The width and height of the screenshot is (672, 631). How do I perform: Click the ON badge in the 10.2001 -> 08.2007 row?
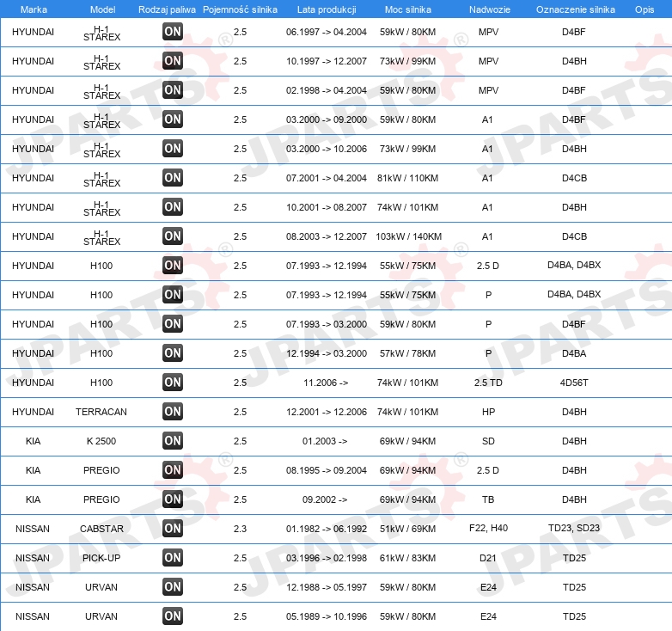173,207
